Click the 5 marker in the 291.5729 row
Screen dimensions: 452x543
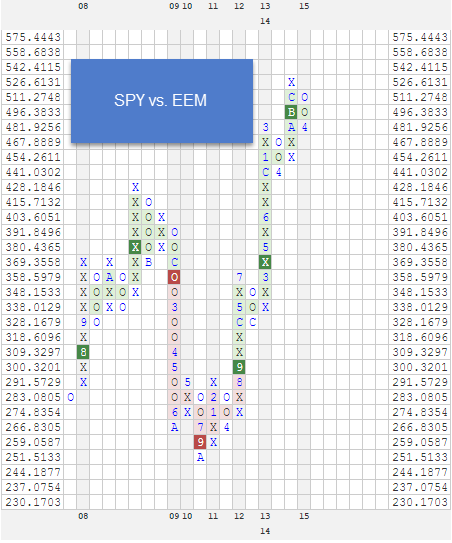187,382
